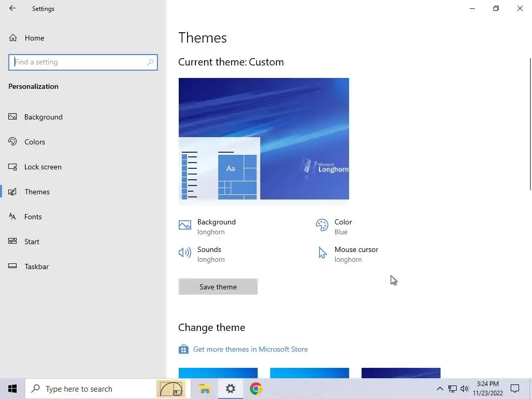
Task: Open Get more themes in Microsoft Store
Action: coord(250,349)
